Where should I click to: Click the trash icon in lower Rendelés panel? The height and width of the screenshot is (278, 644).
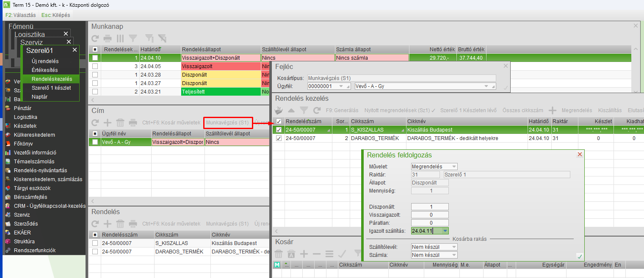tap(120, 224)
